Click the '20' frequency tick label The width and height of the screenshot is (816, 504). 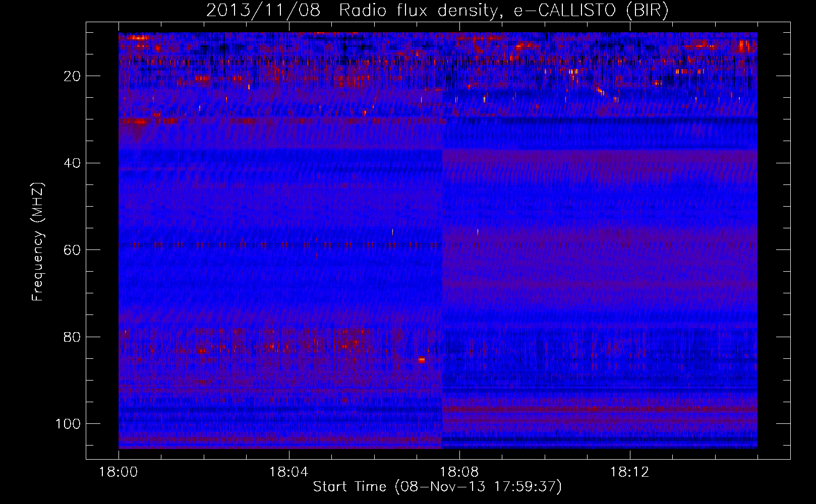pyautogui.click(x=73, y=76)
